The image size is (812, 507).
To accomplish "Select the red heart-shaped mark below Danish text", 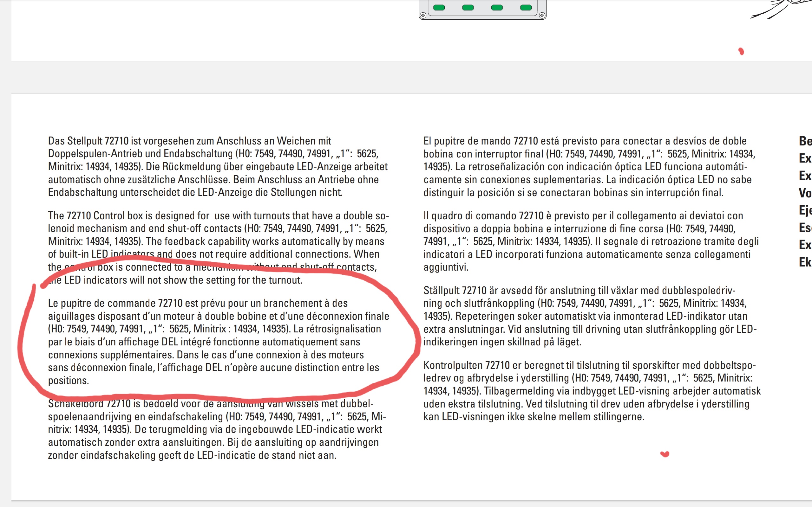I will pyautogui.click(x=665, y=454).
